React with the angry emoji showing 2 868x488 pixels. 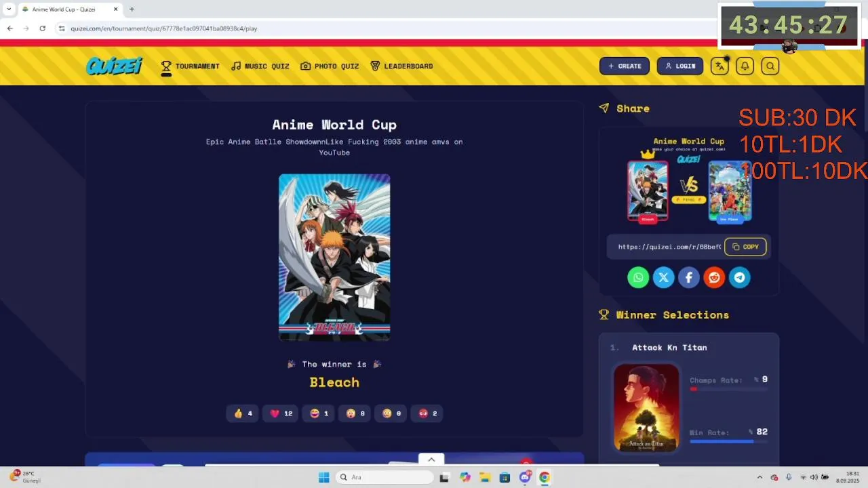click(428, 413)
